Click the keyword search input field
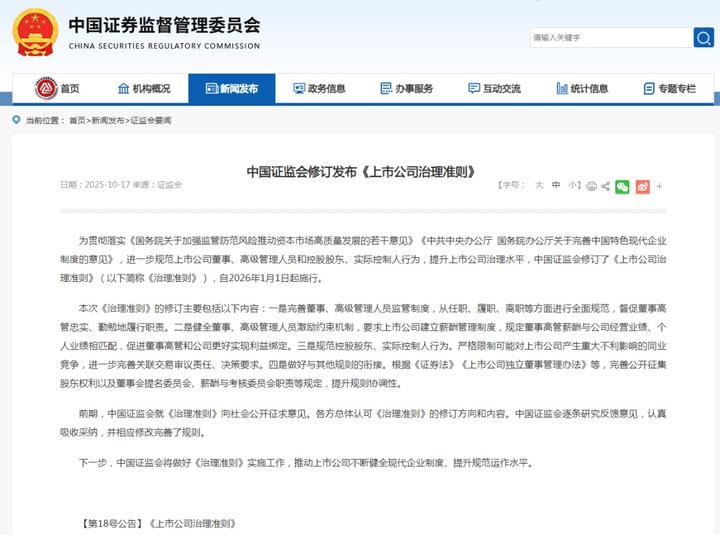This screenshot has width=720, height=535. 610,37
